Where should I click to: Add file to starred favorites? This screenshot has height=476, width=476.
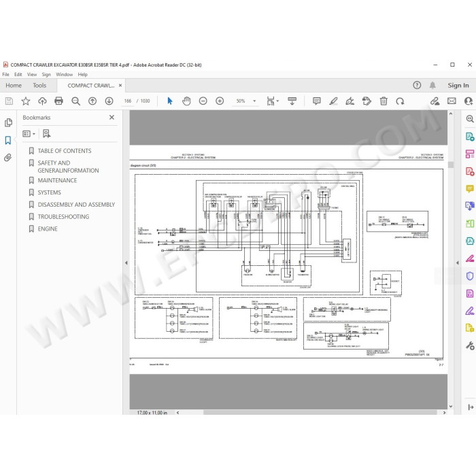point(26,101)
